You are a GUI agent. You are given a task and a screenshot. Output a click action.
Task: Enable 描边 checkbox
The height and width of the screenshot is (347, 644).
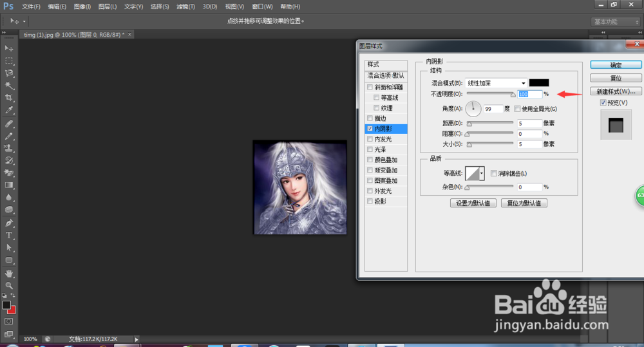pos(370,118)
